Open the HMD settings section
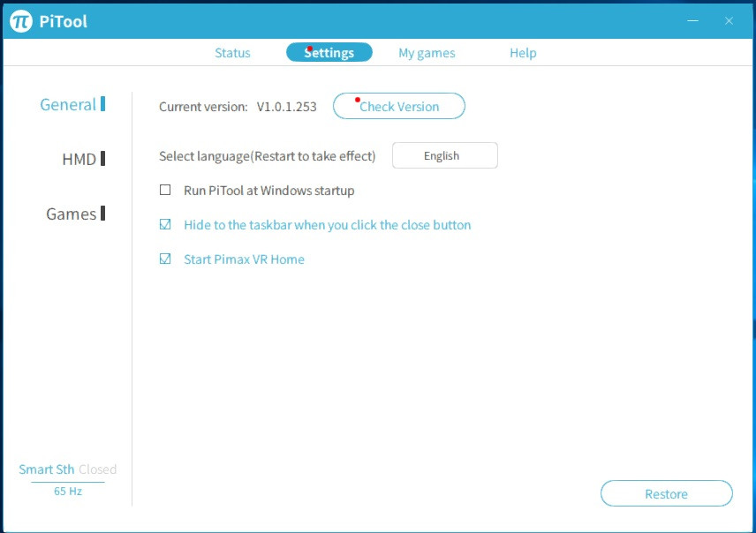756x533 pixels. pos(83,159)
